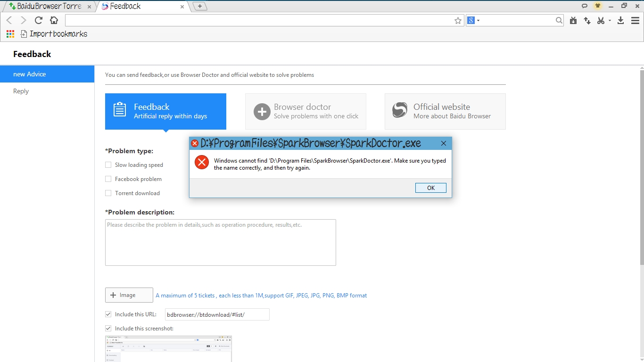Click in the Problem description textbox
This screenshot has height=362, width=644.
[221, 242]
